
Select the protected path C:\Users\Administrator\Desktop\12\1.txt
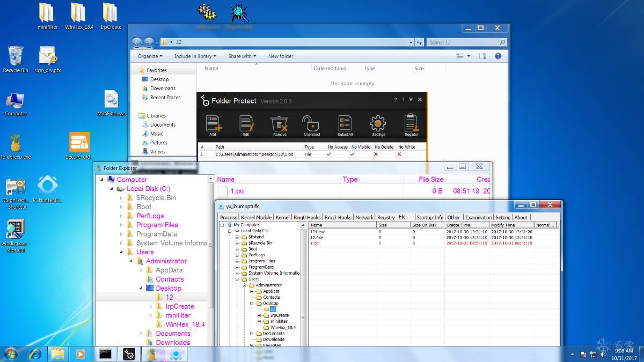(254, 154)
